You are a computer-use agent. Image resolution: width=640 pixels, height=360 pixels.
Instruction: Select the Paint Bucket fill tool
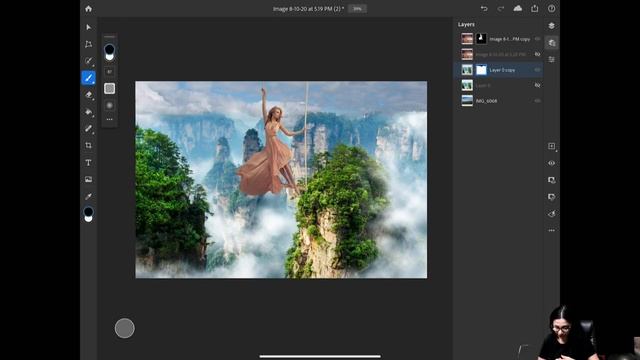pos(89,112)
